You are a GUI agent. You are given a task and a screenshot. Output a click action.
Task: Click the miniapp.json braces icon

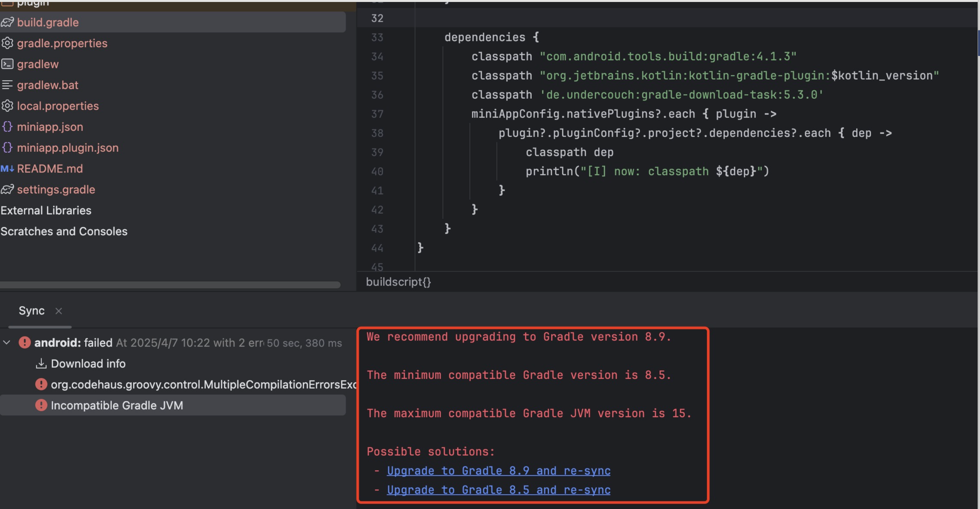click(7, 126)
